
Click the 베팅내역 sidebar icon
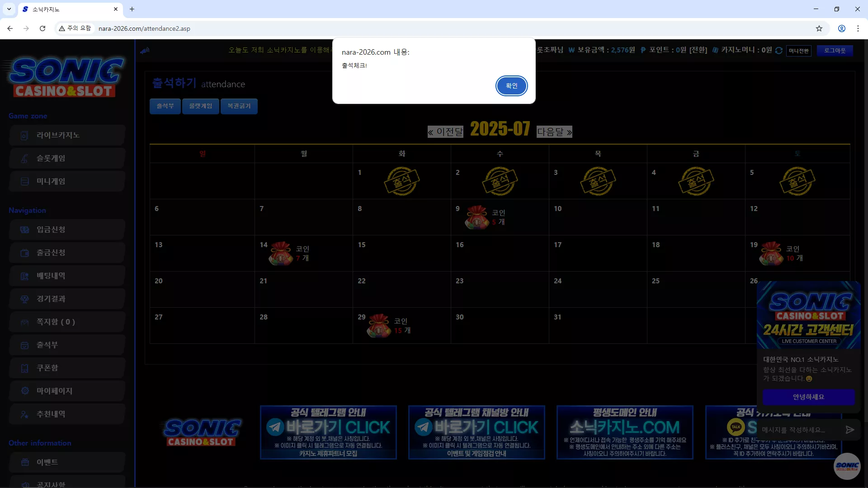click(25, 276)
